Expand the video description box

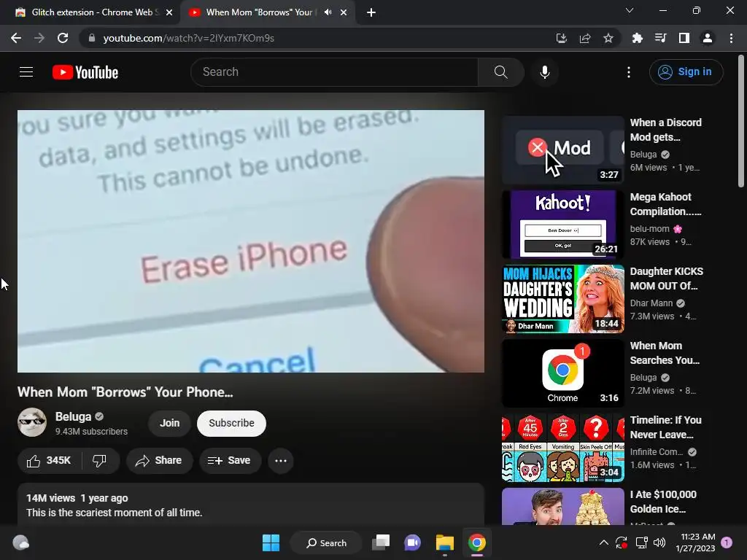tap(251, 505)
